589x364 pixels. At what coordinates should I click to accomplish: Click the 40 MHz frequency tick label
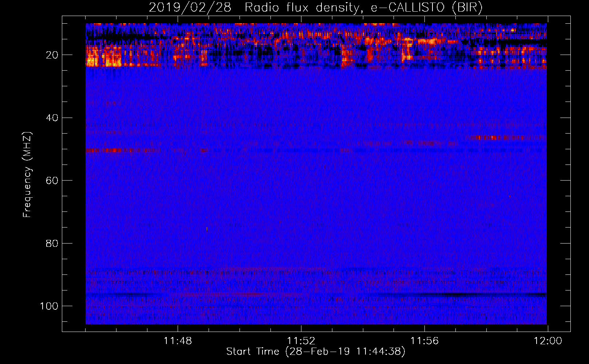pos(52,118)
